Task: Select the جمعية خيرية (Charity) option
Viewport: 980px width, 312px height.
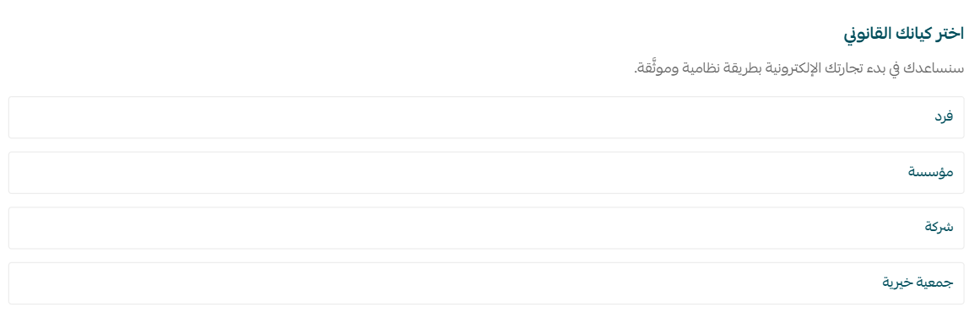Action: tap(486, 283)
